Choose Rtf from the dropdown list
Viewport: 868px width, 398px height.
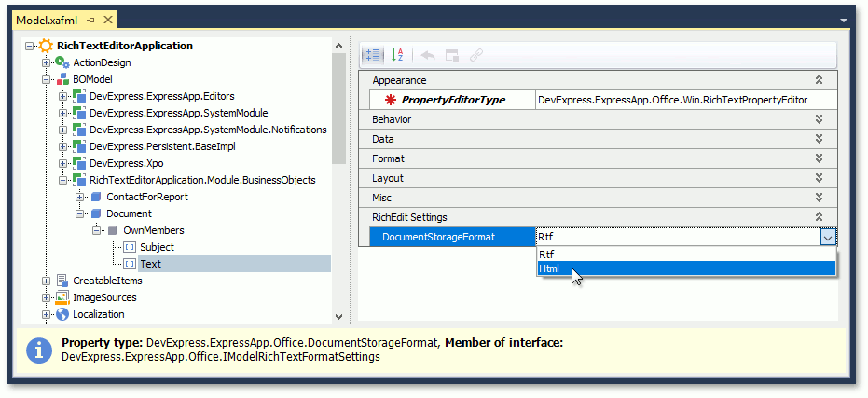[x=686, y=254]
